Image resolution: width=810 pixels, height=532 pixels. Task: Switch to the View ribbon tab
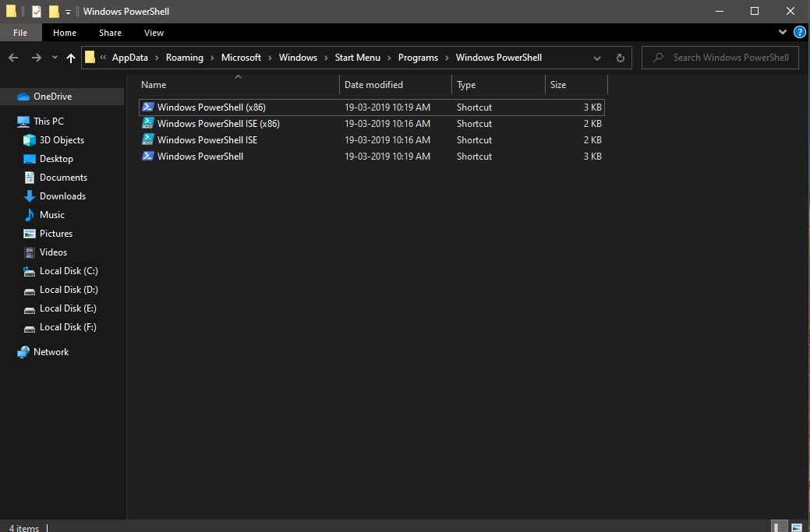(x=154, y=33)
